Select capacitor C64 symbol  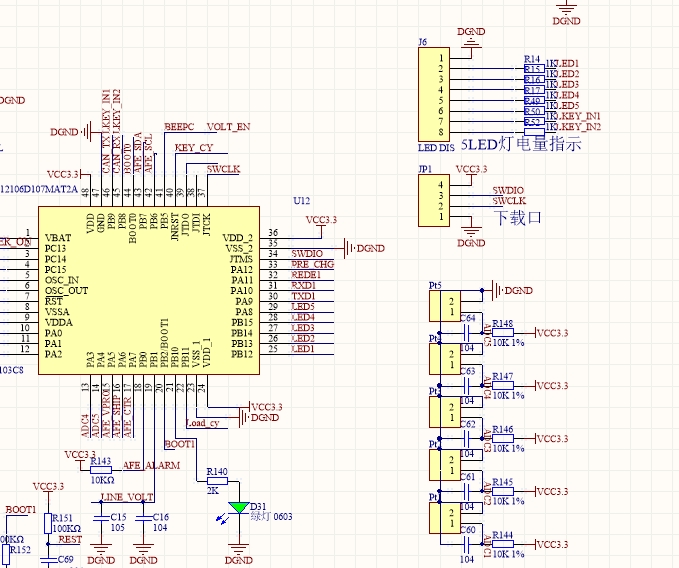click(x=467, y=332)
